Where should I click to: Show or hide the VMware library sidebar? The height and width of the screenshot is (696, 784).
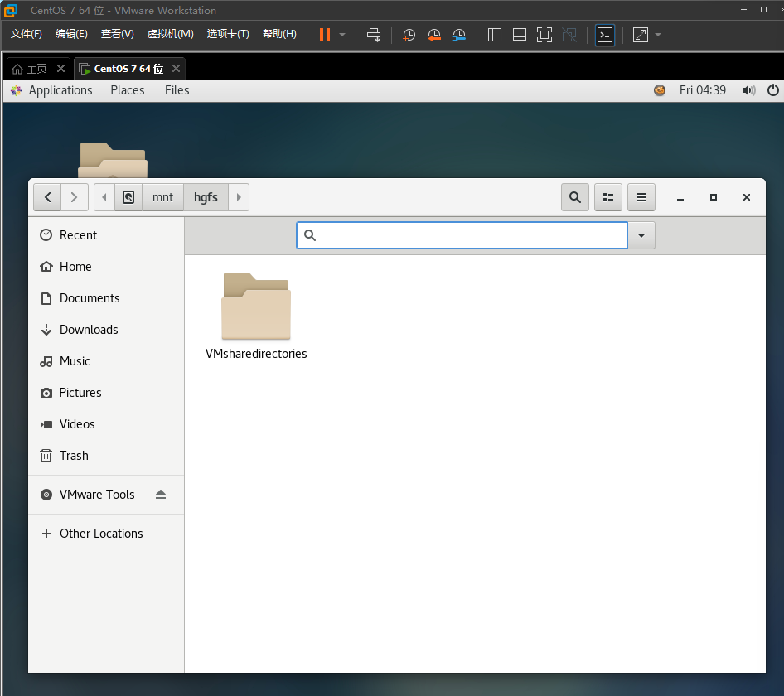tap(495, 35)
